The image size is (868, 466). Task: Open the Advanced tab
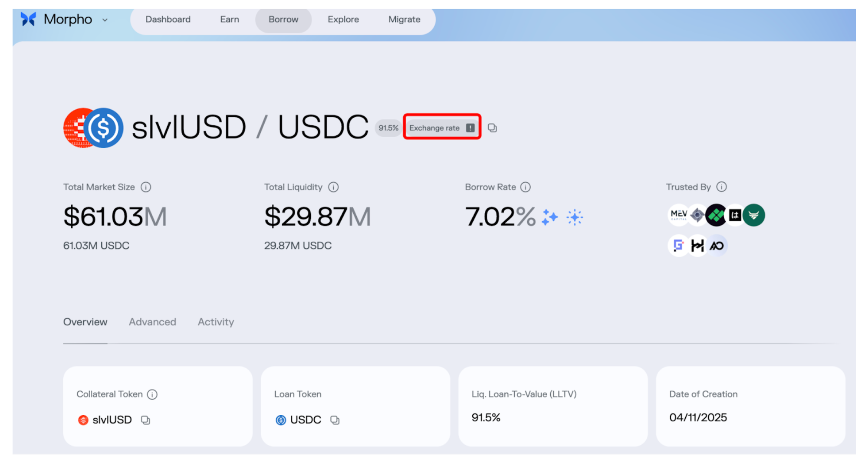click(152, 322)
